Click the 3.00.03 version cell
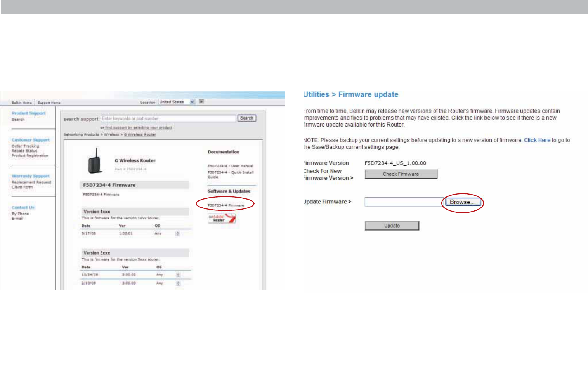 [129, 283]
